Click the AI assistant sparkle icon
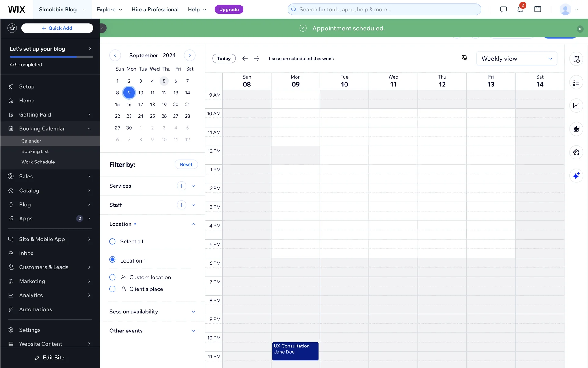Screen dimensions: 588x368 point(576,176)
